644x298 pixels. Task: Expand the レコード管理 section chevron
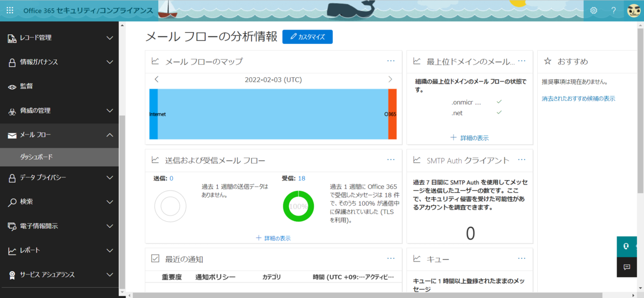(x=109, y=38)
